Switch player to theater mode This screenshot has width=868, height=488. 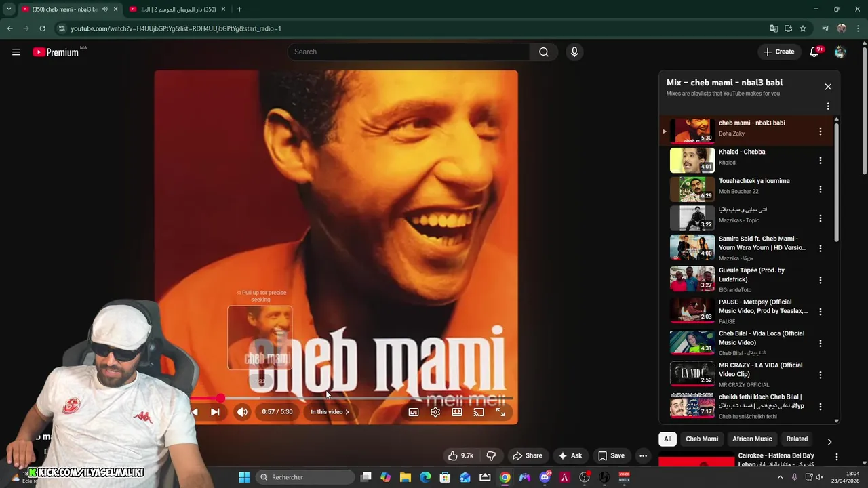coord(457,412)
